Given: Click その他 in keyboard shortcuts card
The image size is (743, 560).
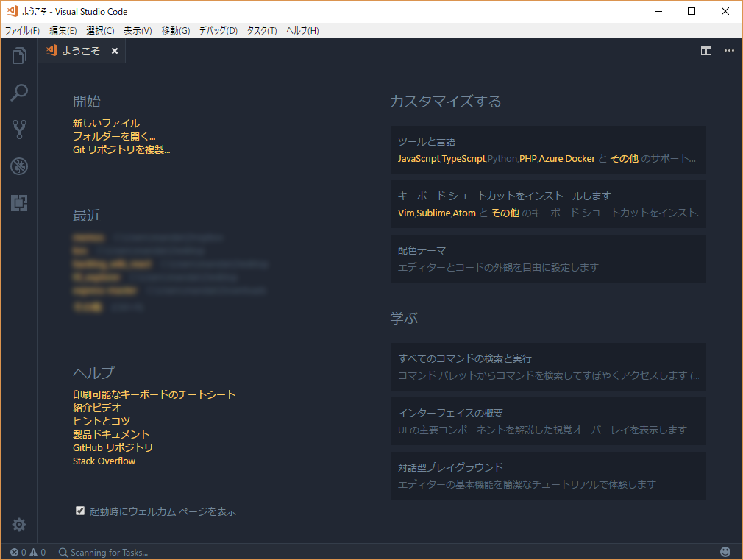Looking at the screenshot, I should pyautogui.click(x=505, y=213).
